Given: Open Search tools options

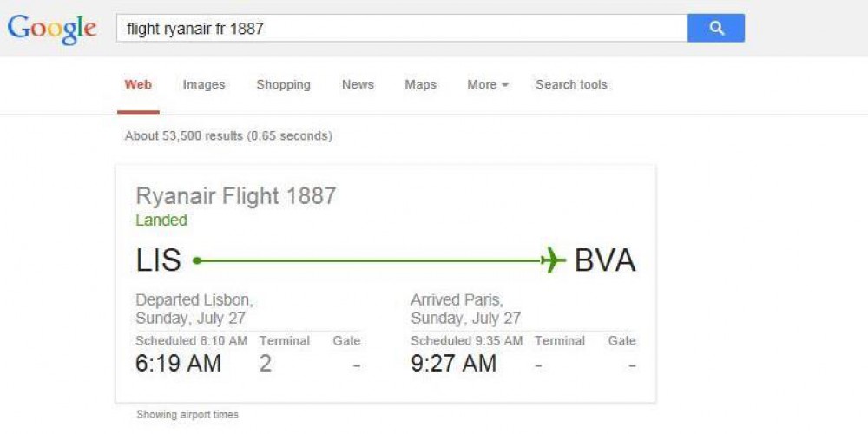Looking at the screenshot, I should 571,85.
